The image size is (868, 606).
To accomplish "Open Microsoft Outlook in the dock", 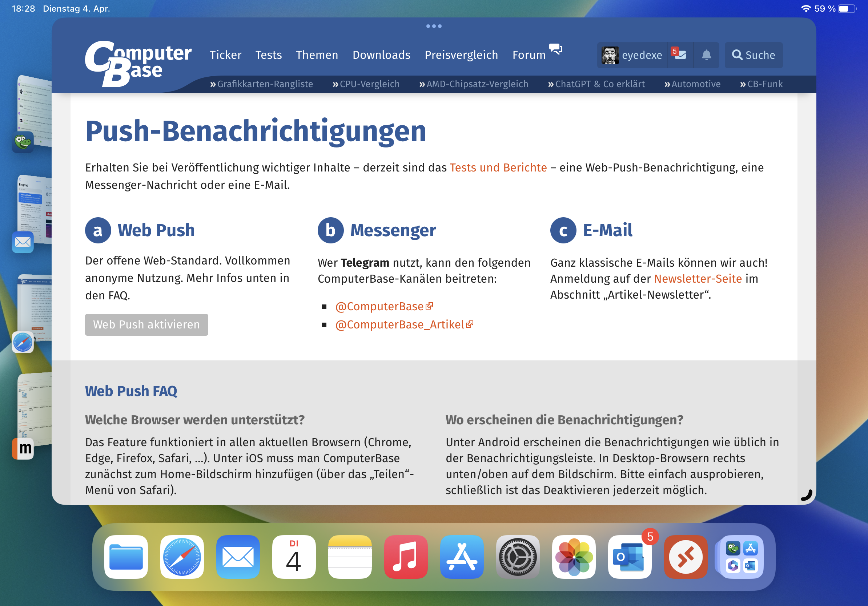I will [629, 557].
